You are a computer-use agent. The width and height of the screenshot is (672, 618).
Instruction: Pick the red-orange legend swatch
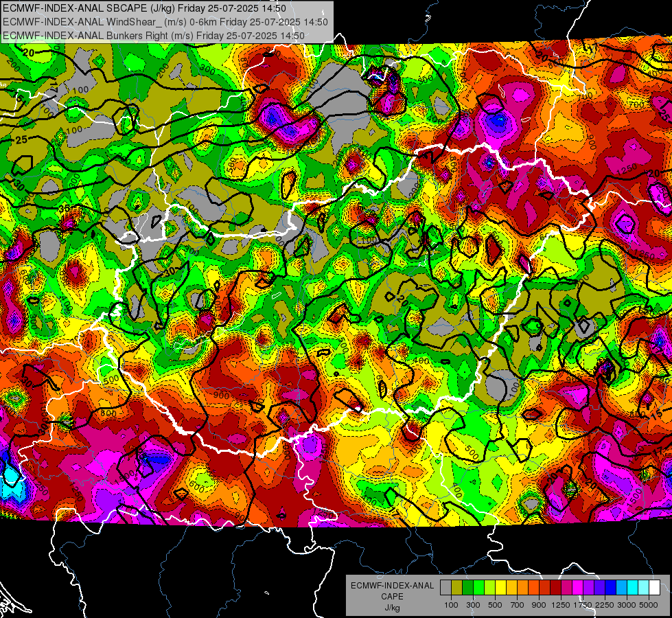533,588
